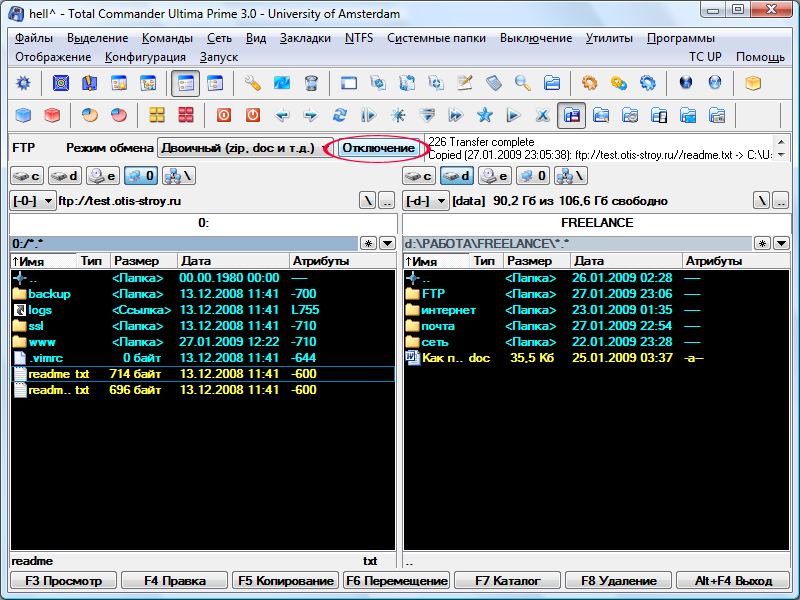Open right panel favorites asterisk button
This screenshot has height=600, width=800.
point(762,243)
